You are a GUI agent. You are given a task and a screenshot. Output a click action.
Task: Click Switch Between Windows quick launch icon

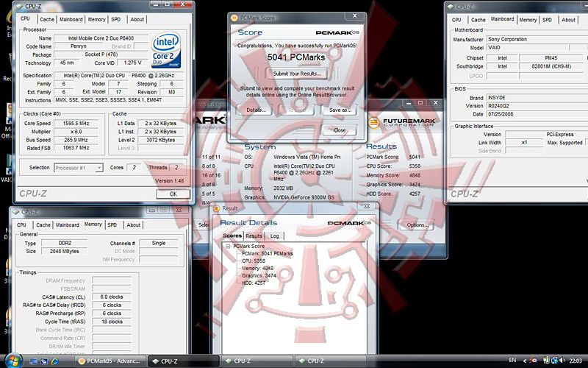[44, 361]
